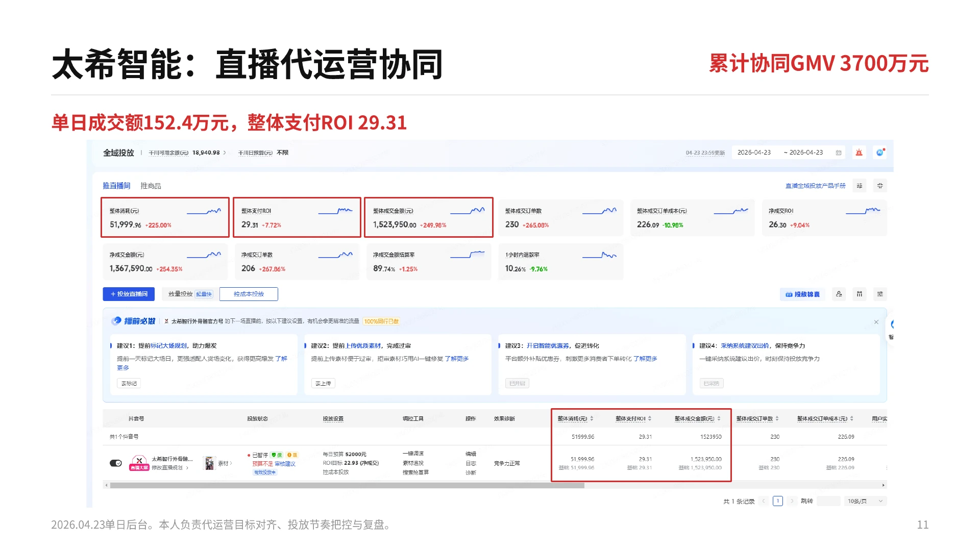The width and height of the screenshot is (980, 551).
Task: Open the 10条/页 page size dropdown
Action: (865, 501)
